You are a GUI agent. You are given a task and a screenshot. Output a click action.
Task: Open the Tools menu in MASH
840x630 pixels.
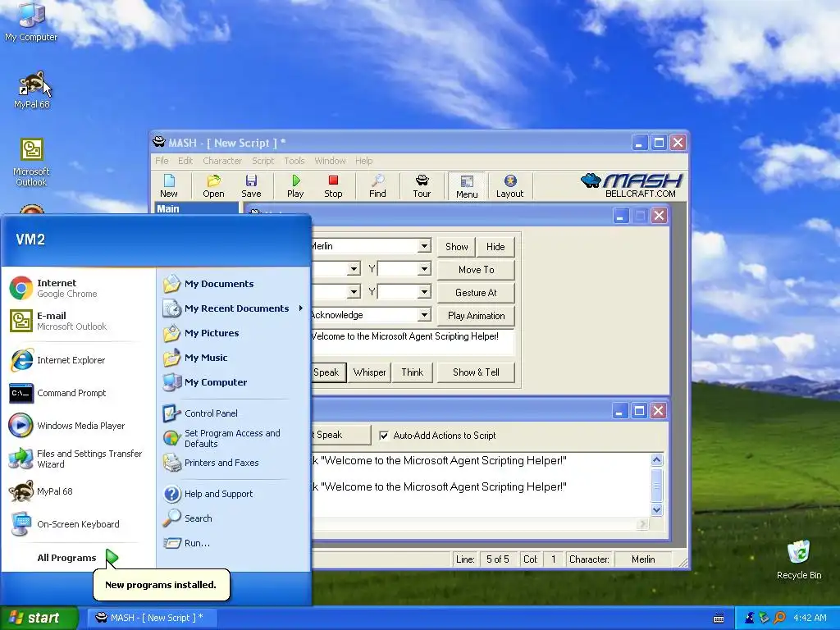[294, 161]
